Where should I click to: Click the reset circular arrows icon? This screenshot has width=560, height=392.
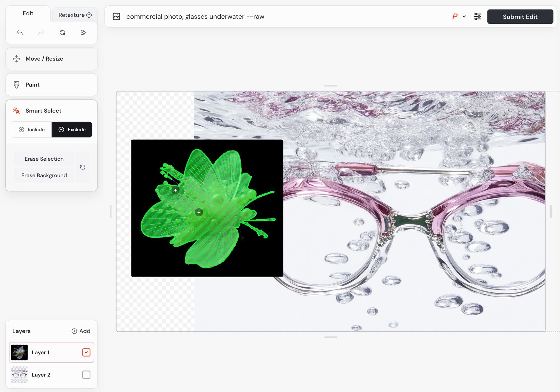[62, 33]
